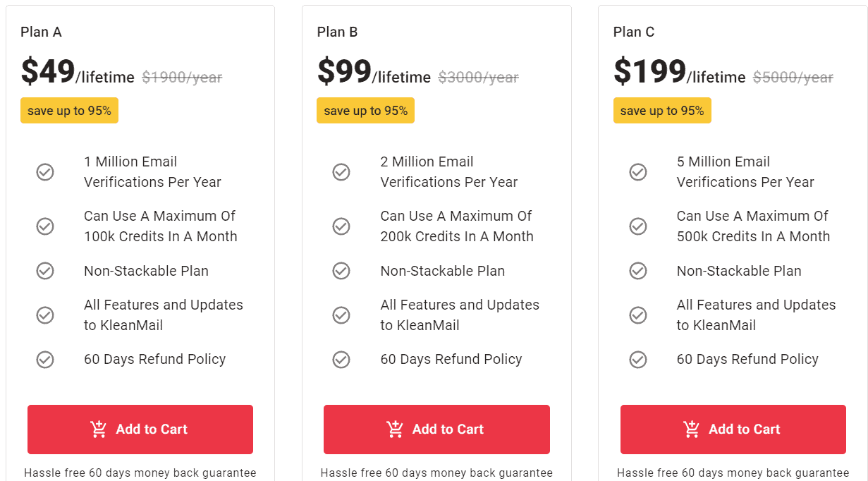Add Plan B to the cart

pyautogui.click(x=436, y=429)
